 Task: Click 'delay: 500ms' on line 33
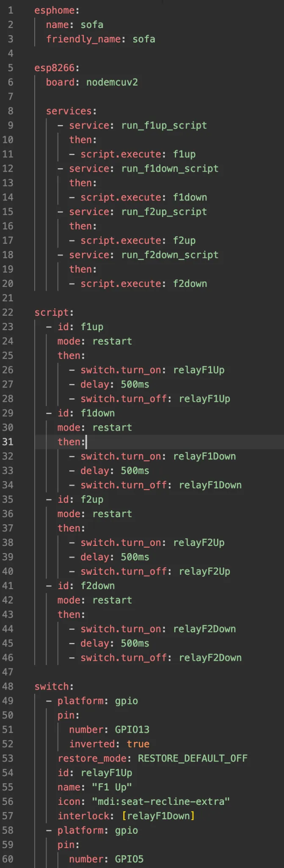tap(115, 471)
